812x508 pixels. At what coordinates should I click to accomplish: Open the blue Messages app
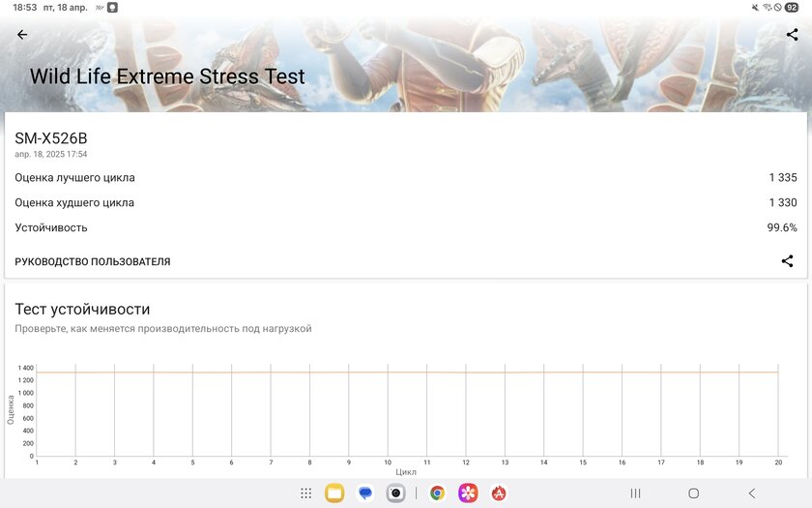coord(365,493)
